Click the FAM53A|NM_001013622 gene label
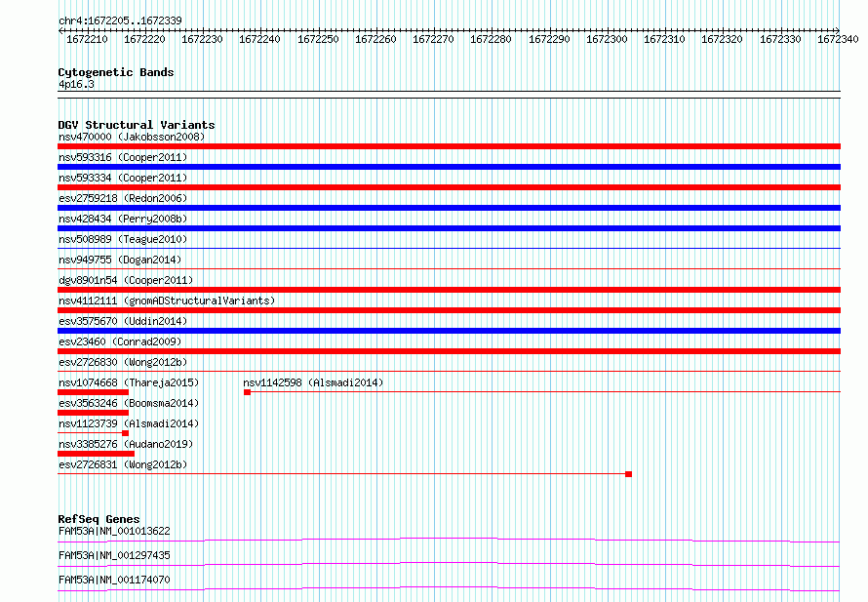This screenshot has height=602, width=868. pos(114,531)
